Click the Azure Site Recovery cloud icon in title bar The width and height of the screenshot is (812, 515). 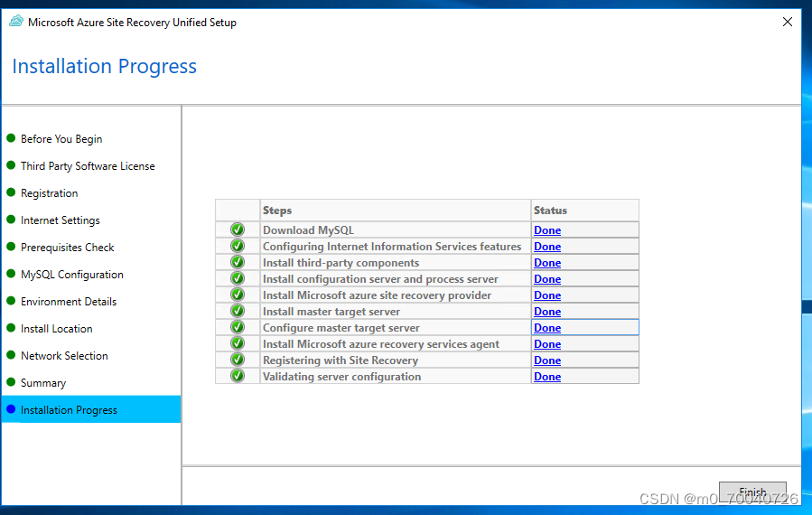[x=16, y=22]
